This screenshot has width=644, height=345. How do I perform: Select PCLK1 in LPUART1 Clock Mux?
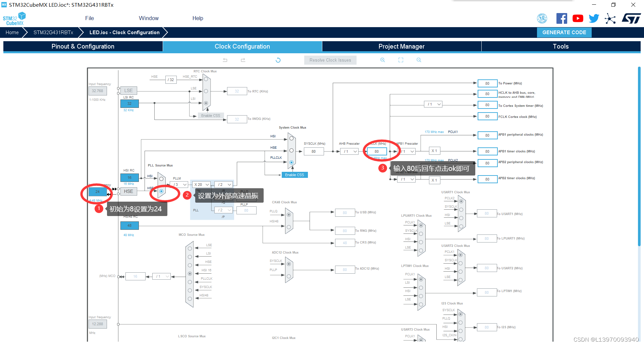(421, 225)
